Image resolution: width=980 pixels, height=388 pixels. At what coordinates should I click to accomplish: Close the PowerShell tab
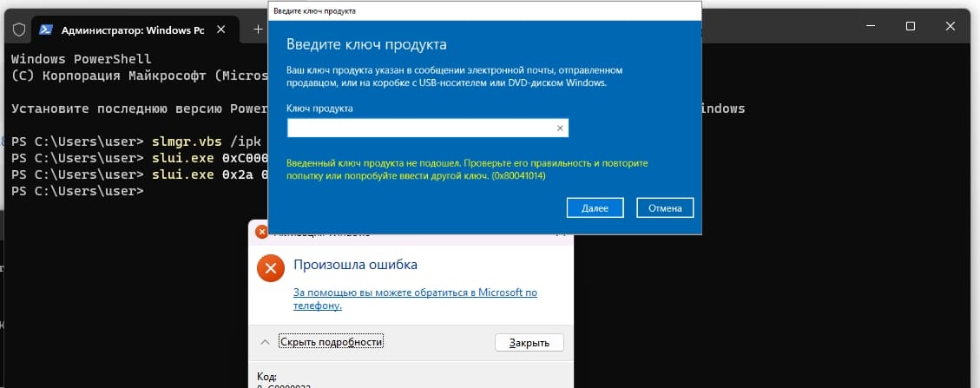[220, 30]
